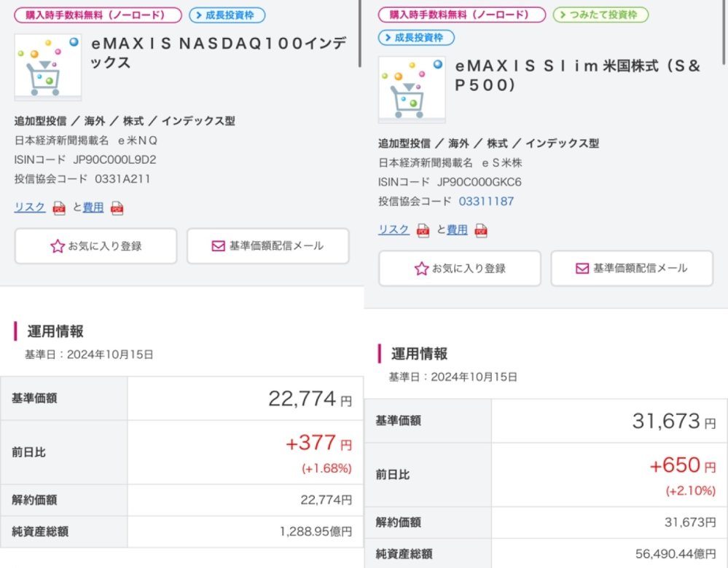This screenshot has width=728, height=568.
Task: Click the S&P500 fund shopping cart image
Action: (x=412, y=90)
